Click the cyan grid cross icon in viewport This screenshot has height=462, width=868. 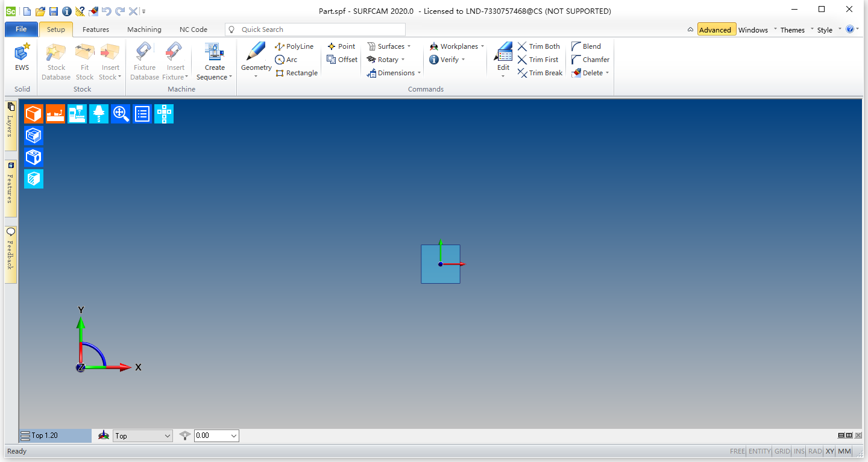pyautogui.click(x=164, y=114)
